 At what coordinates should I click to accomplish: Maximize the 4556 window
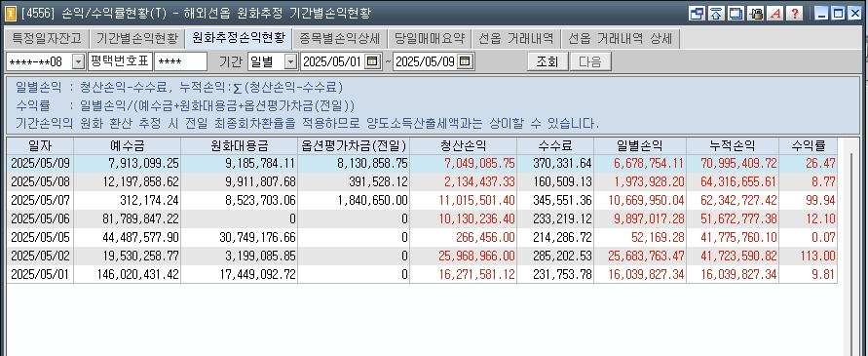click(x=838, y=14)
